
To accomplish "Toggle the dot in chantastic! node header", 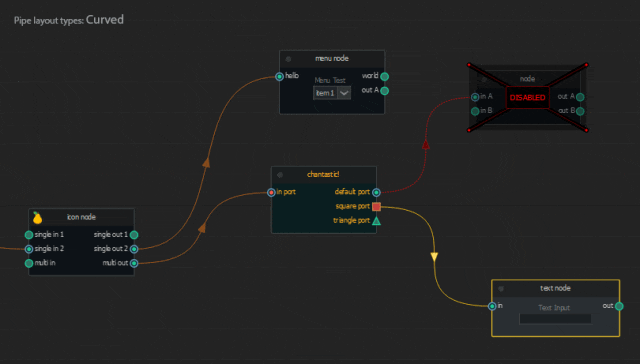I will tap(280, 175).
